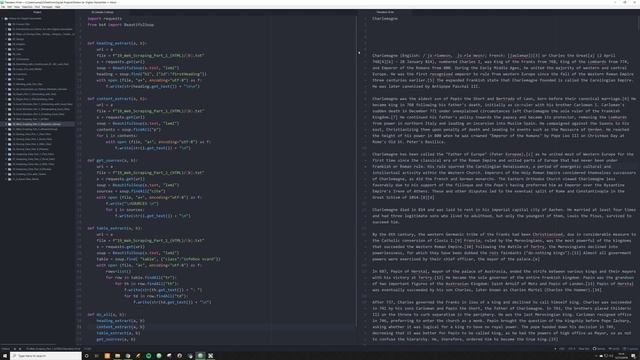Click the "def content_extract(a, b):" line

pyautogui.click(x=117, y=99)
